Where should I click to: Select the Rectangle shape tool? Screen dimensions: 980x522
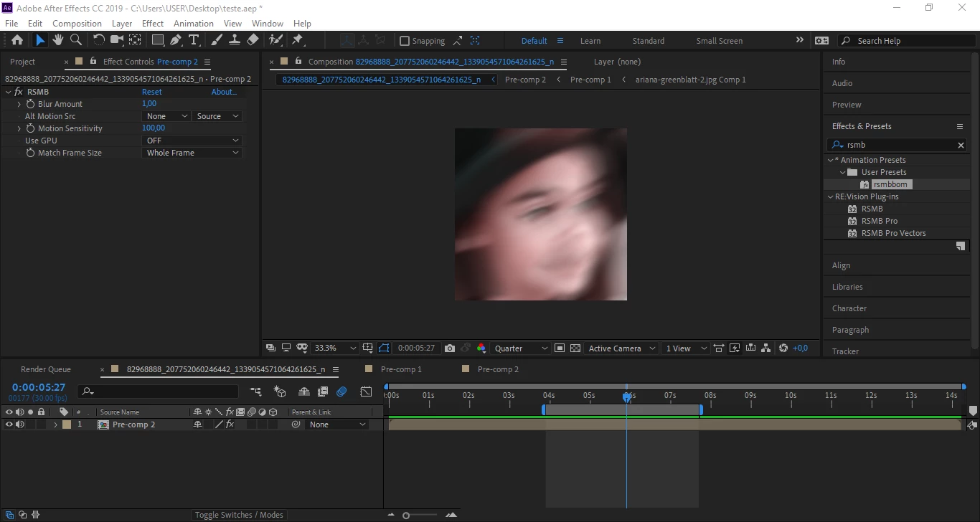tap(158, 40)
